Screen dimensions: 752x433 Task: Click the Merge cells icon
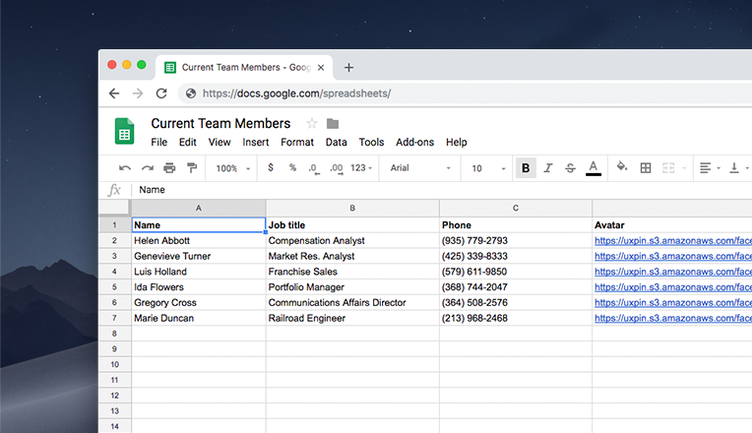click(669, 168)
